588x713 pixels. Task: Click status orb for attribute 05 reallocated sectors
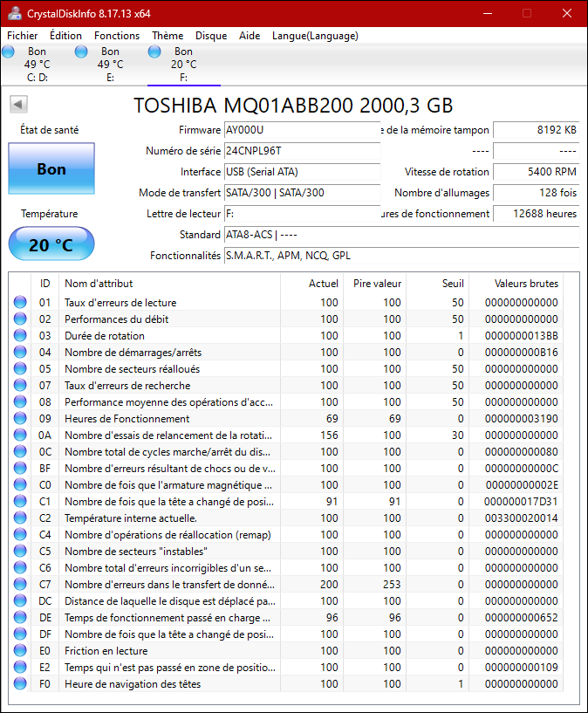pos(20,369)
